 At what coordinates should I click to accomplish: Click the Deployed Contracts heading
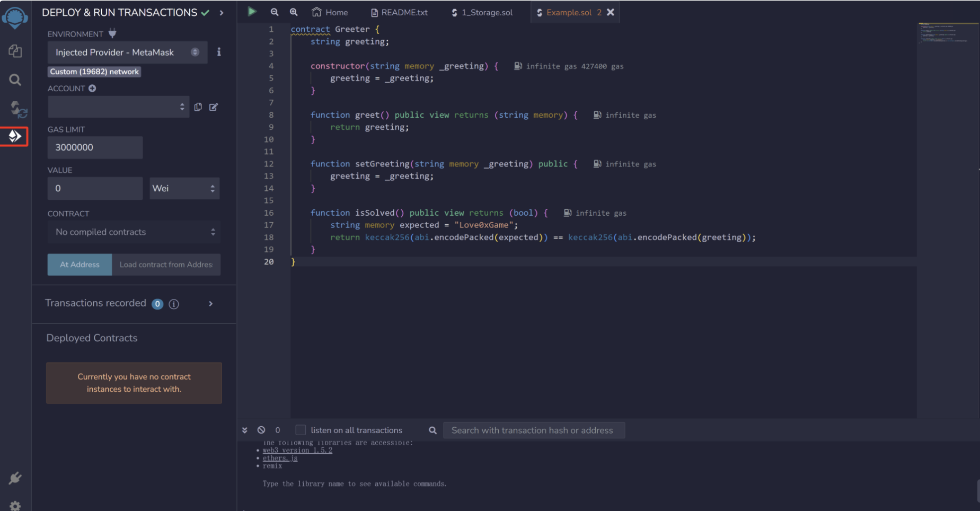coord(92,338)
